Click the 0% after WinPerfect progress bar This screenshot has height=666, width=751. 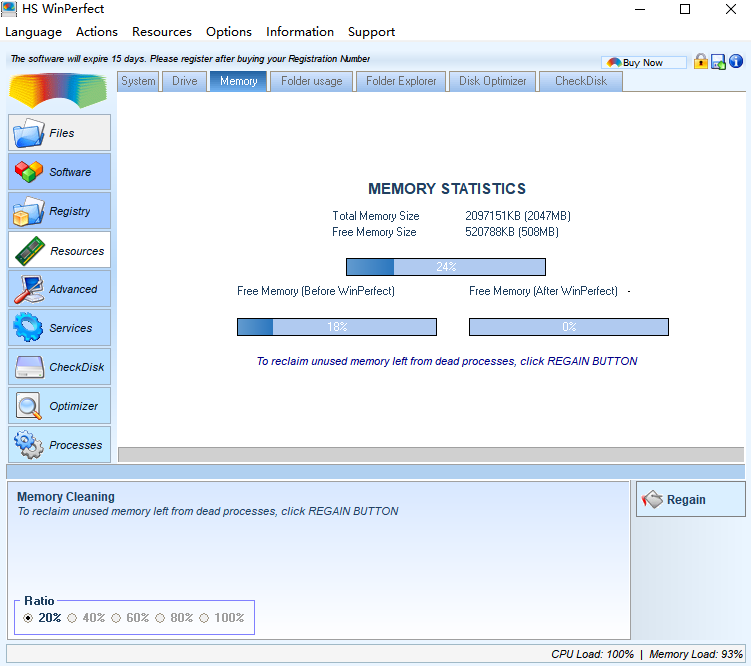[569, 327]
